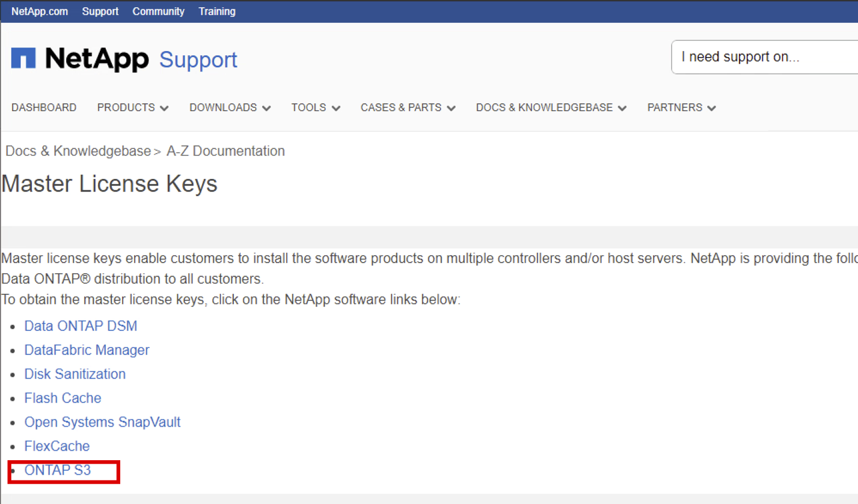Expand the TOOLS chevron arrow

coord(336,108)
